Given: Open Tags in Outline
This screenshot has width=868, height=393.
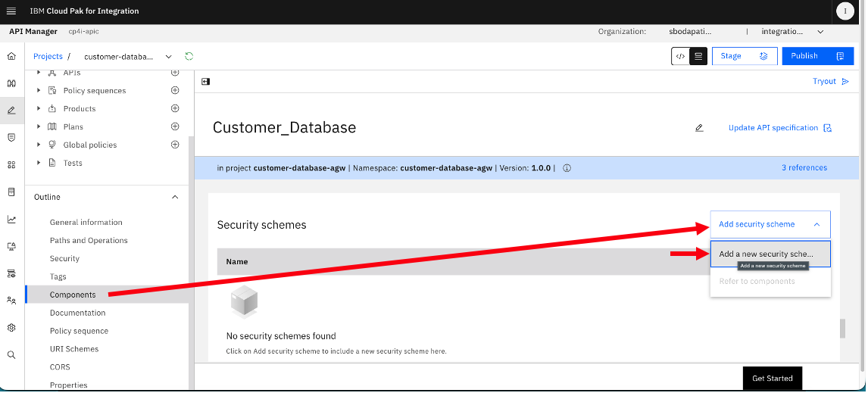Looking at the screenshot, I should pyautogui.click(x=58, y=276).
